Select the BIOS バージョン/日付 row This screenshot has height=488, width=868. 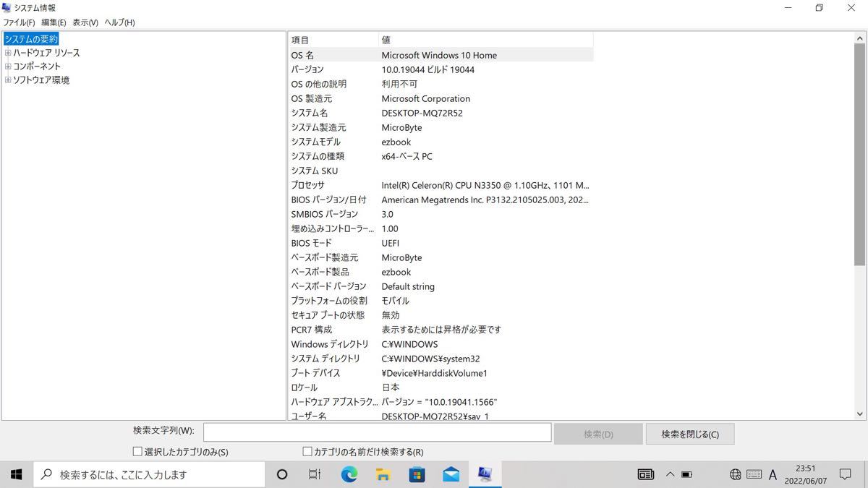(441, 200)
